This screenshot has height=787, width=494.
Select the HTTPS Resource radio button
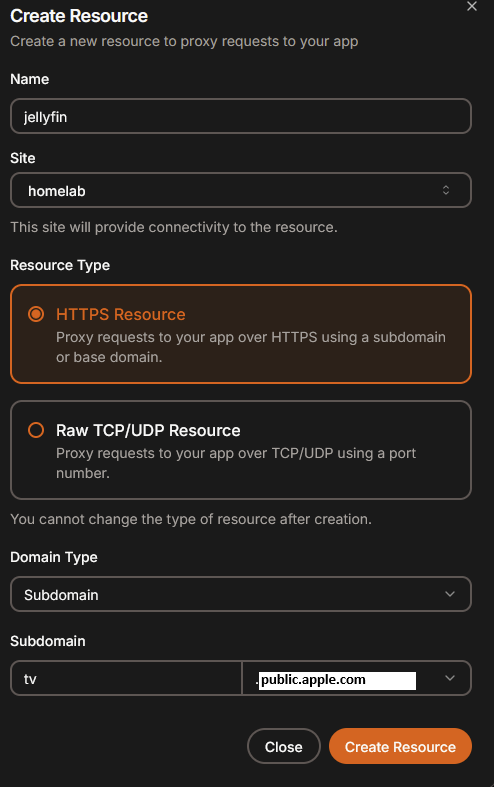point(36,315)
